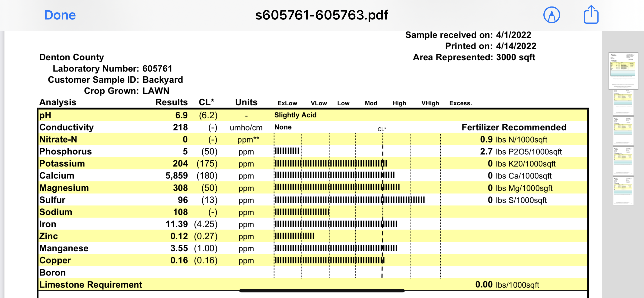
Task: Click the 0 lbs Mg/1000sqft value
Action: click(520, 188)
